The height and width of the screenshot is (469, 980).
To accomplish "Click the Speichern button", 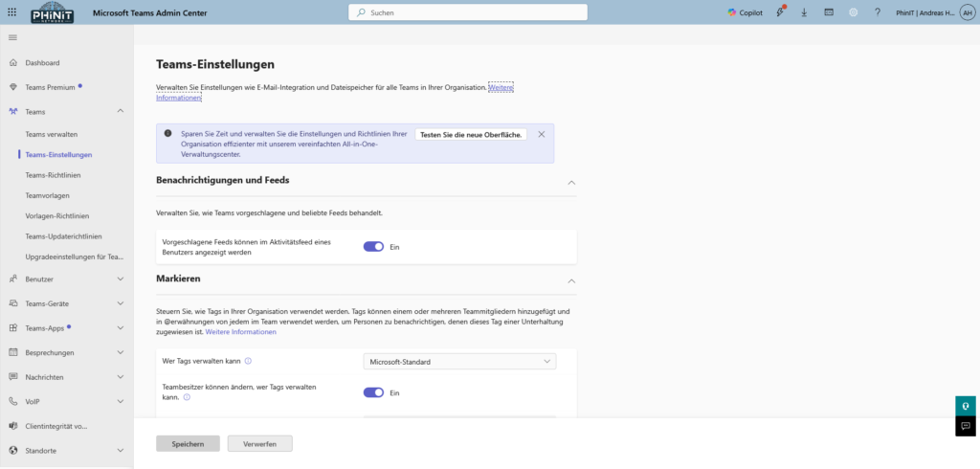I will (188, 443).
